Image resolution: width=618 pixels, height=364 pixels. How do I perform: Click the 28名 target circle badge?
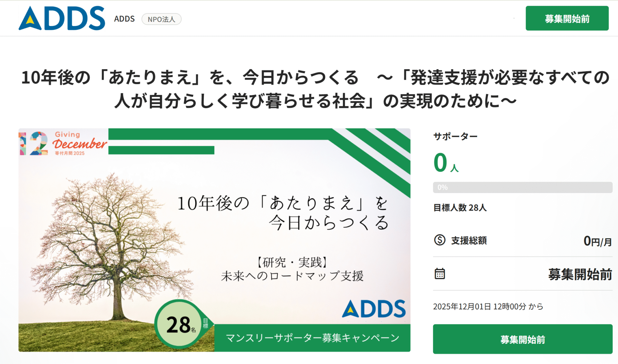[181, 324]
